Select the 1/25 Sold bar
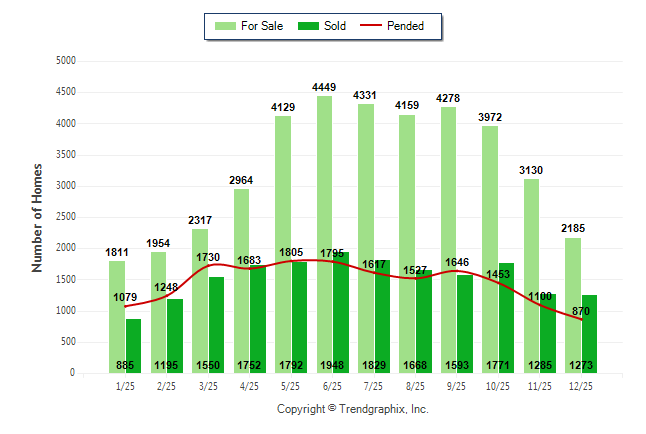The width and height of the screenshot is (646, 434). (133, 340)
